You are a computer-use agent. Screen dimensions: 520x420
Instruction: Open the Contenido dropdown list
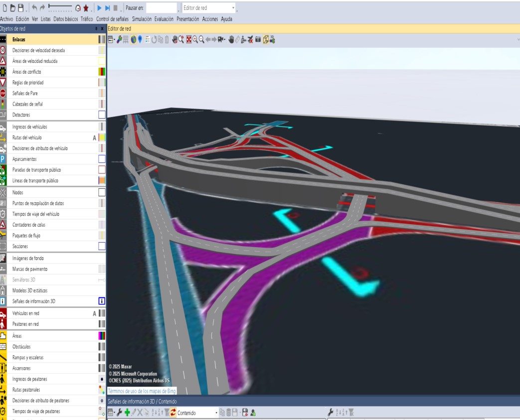tap(197, 413)
